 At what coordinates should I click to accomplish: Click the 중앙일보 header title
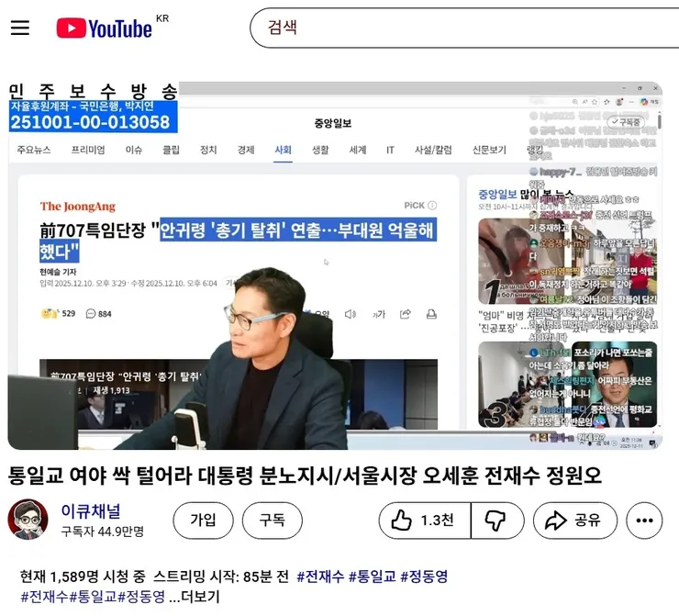(332, 123)
